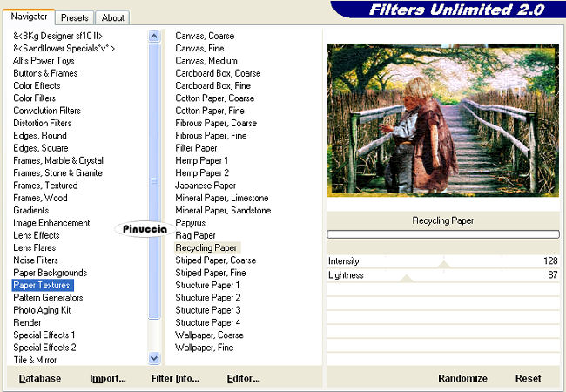Select Distortion Filters category
This screenshot has width=566, height=392.
(43, 123)
